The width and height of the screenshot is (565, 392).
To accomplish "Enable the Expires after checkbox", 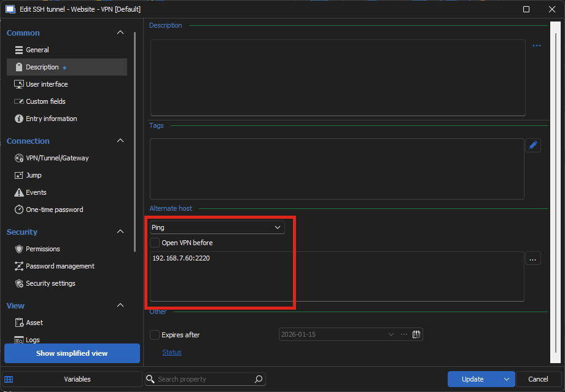I will (155, 335).
